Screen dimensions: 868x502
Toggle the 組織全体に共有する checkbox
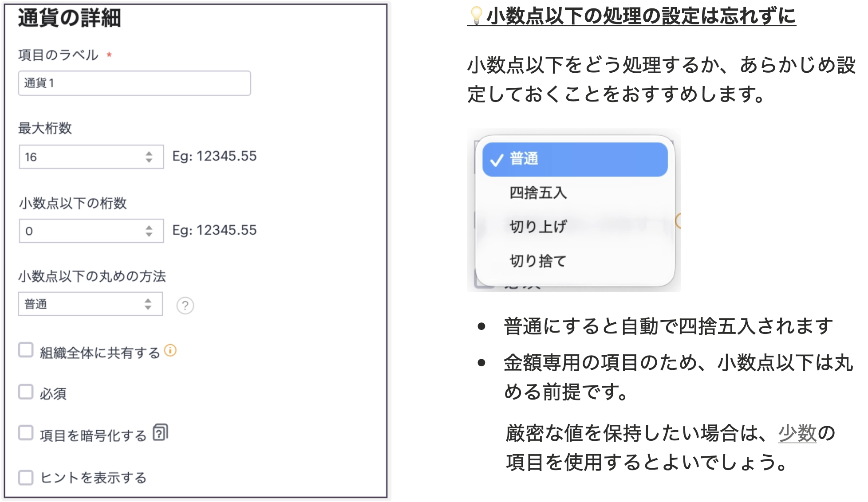click(x=26, y=350)
